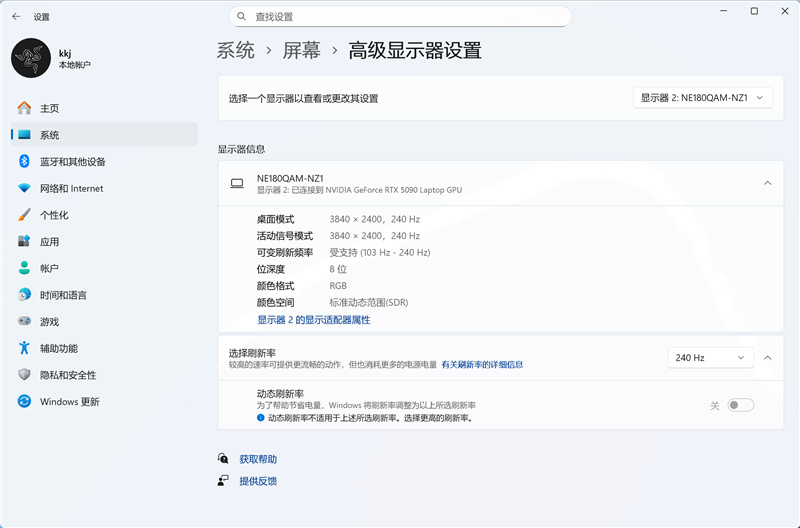Image resolution: width=800 pixels, height=528 pixels.
Task: Open 网络和 Internet settings
Action: (x=104, y=188)
